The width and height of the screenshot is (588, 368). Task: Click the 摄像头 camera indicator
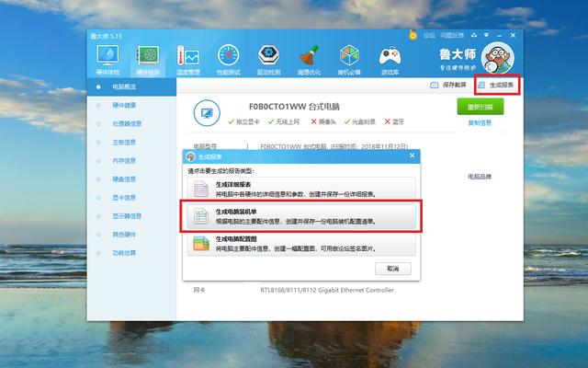[x=323, y=121]
